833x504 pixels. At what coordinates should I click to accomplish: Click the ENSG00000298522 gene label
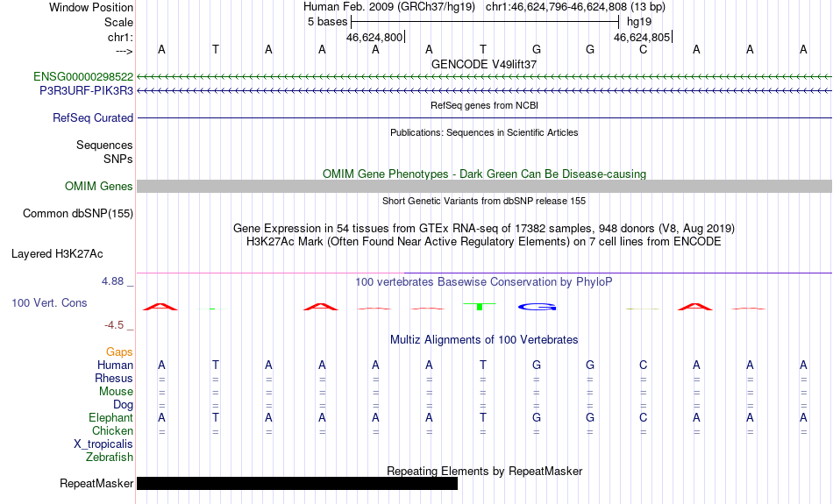click(x=83, y=77)
